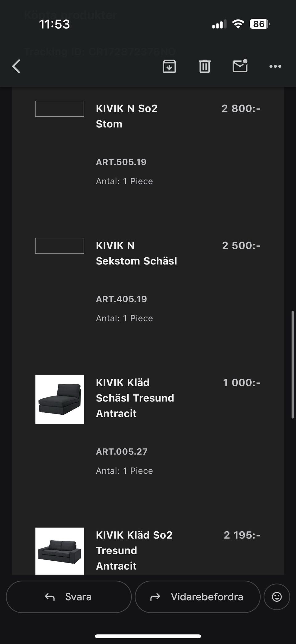Tap the battery indicator in the status bar
The width and height of the screenshot is (296, 644).
(260, 24)
